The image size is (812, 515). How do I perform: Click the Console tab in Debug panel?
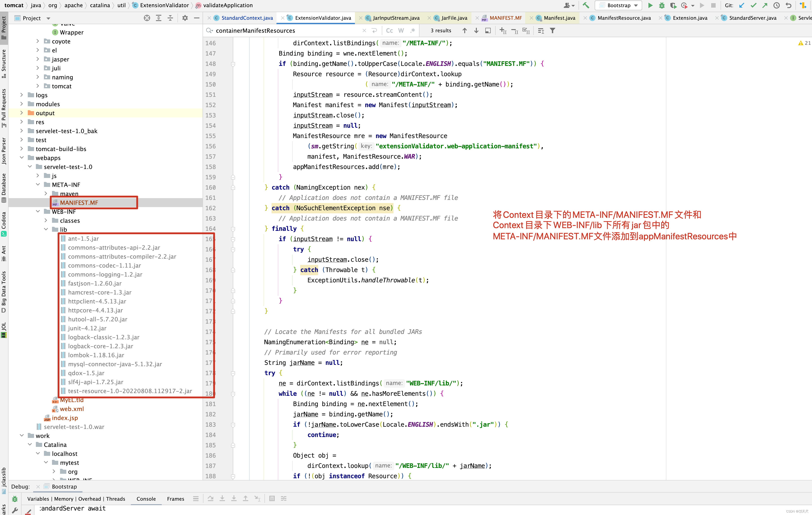point(146,498)
